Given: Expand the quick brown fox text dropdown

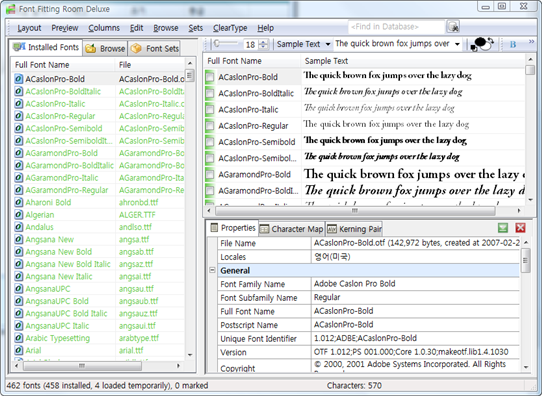Looking at the screenshot, I should 457,44.
